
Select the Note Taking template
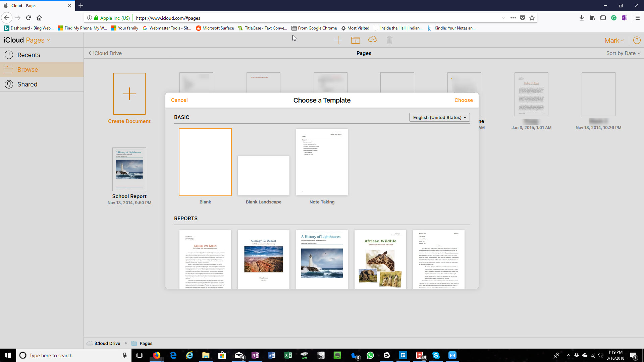[x=322, y=162]
